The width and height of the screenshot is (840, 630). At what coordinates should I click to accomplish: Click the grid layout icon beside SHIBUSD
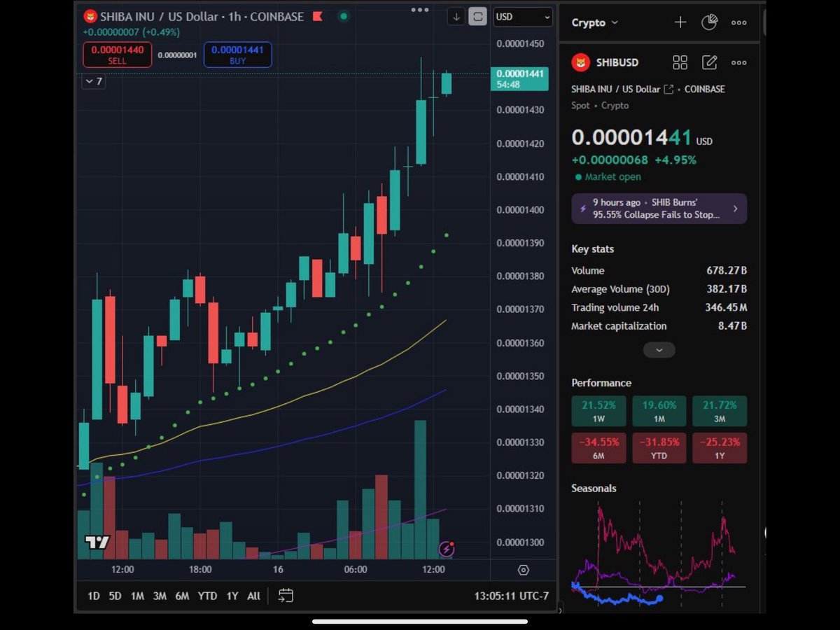680,63
